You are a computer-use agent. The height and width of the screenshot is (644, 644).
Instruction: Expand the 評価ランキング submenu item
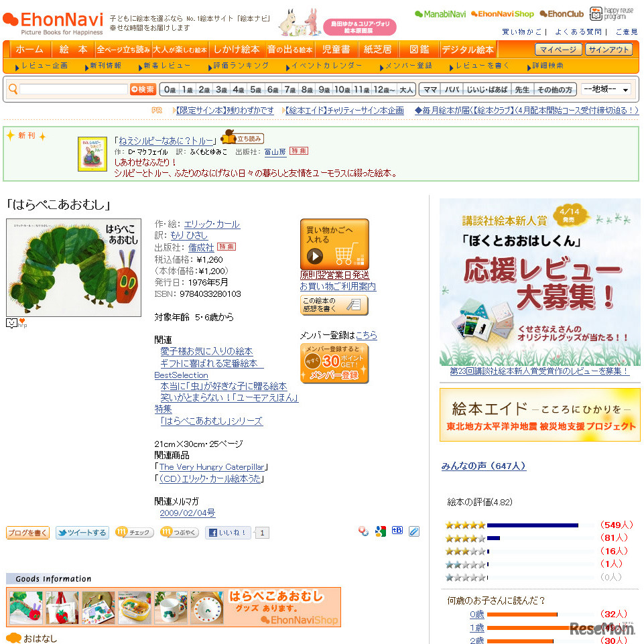point(238,66)
